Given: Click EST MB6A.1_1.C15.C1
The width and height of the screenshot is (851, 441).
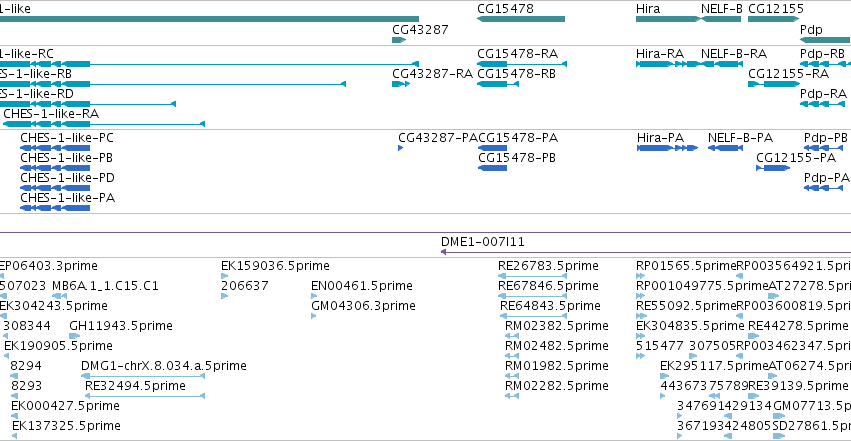Looking at the screenshot, I should [x=59, y=296].
